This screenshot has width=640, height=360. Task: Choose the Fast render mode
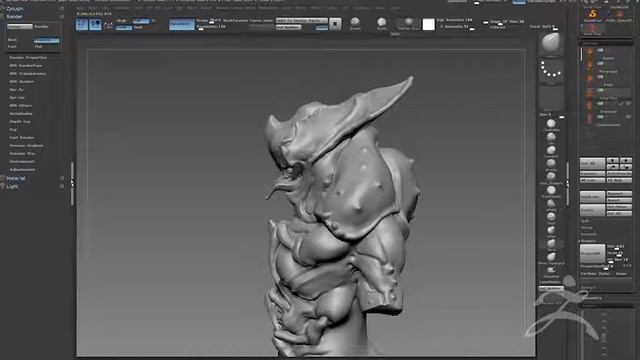tap(12, 47)
